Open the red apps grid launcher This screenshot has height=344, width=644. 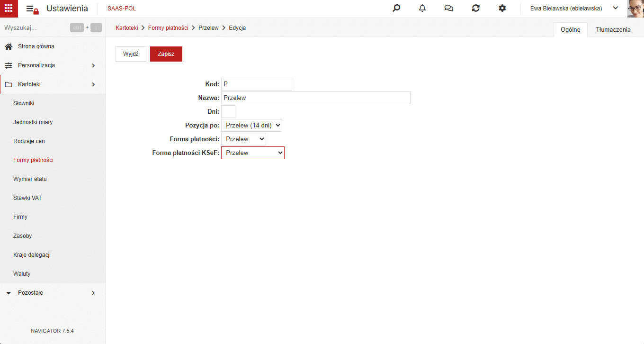tap(9, 9)
